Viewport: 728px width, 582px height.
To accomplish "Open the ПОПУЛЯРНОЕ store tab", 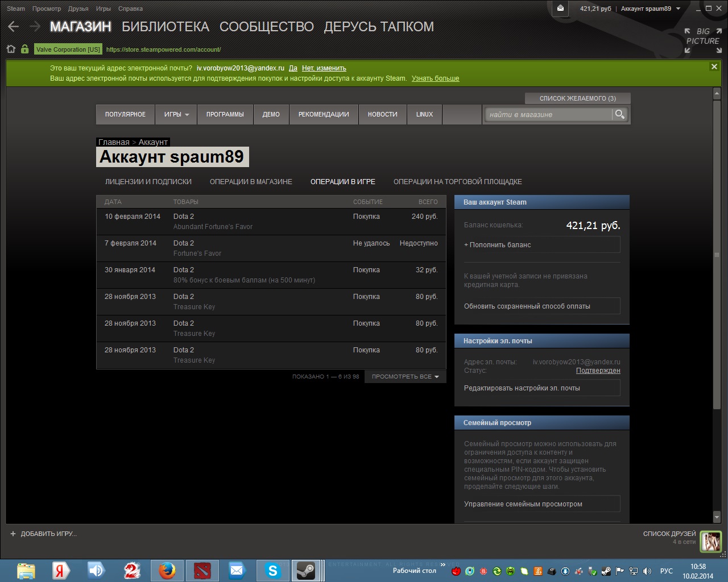I will click(x=125, y=114).
